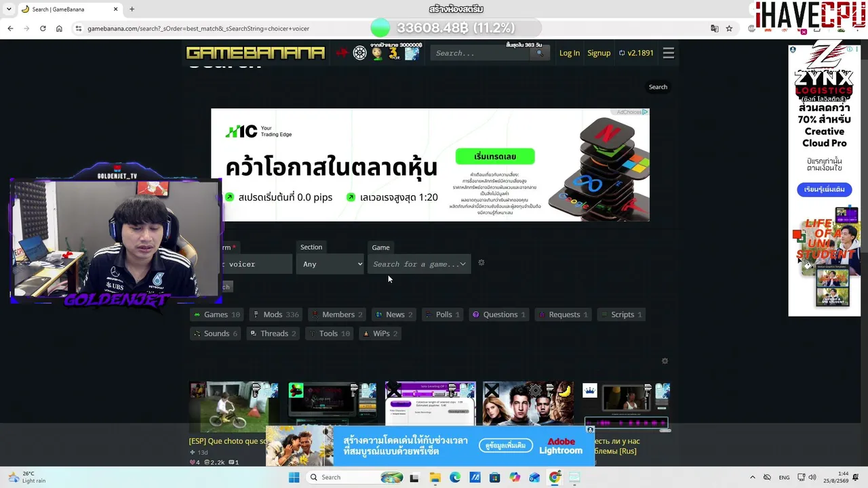Filter results by Requests
The image size is (868, 488).
click(x=563, y=314)
